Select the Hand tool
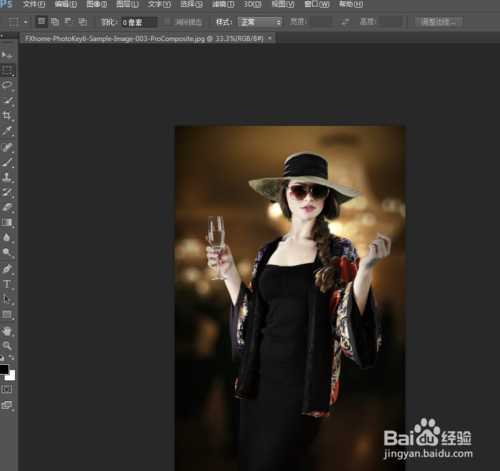 [x=7, y=331]
